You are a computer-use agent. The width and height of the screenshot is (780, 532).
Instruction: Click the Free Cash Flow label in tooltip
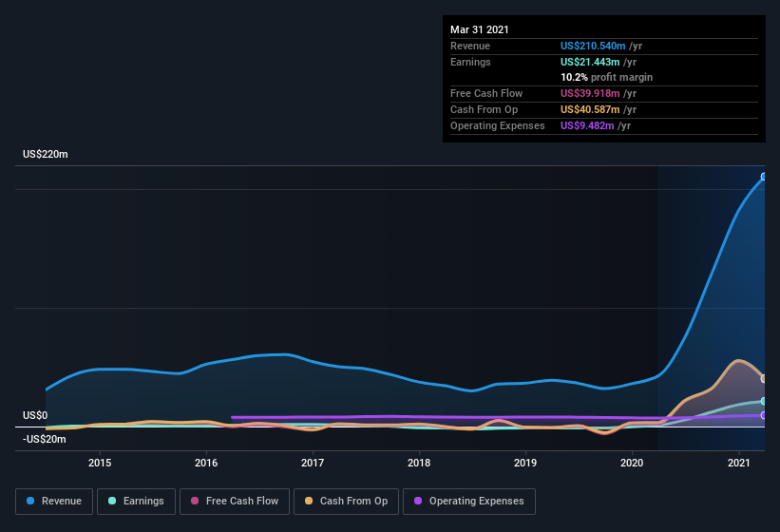point(486,93)
